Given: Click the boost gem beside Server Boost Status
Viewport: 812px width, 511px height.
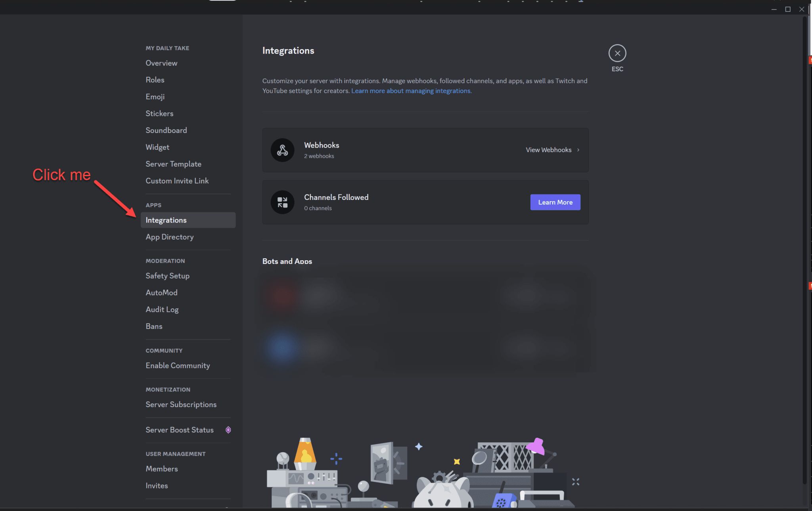Looking at the screenshot, I should (x=228, y=430).
